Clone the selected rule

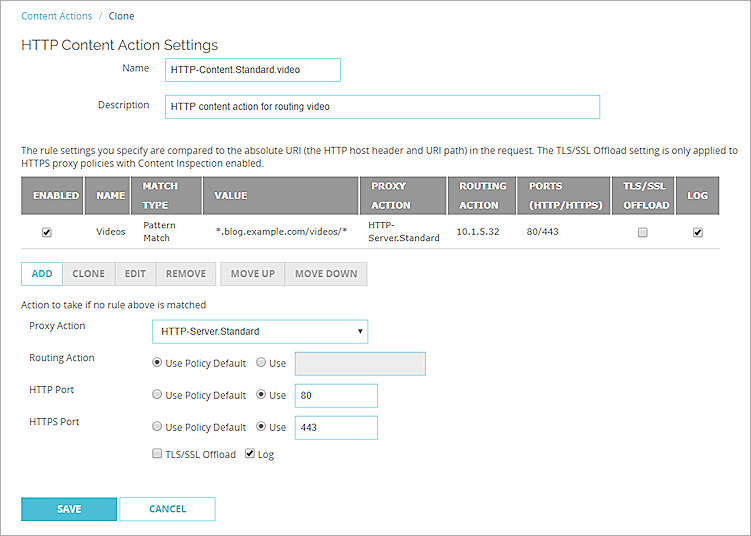pyautogui.click(x=88, y=274)
